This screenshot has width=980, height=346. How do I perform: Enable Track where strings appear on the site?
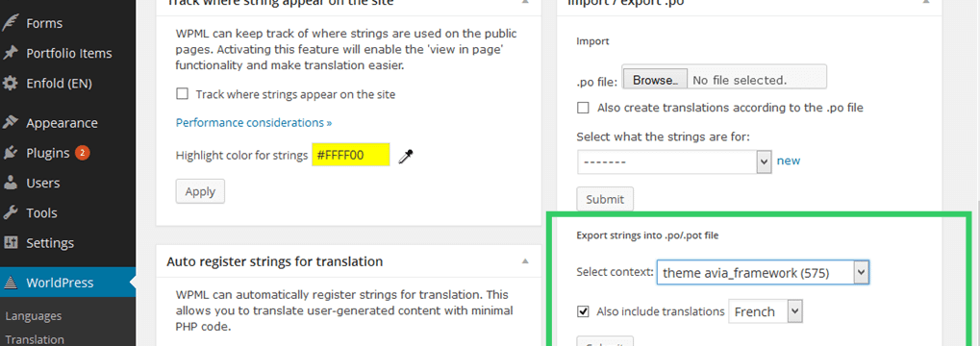tap(182, 94)
